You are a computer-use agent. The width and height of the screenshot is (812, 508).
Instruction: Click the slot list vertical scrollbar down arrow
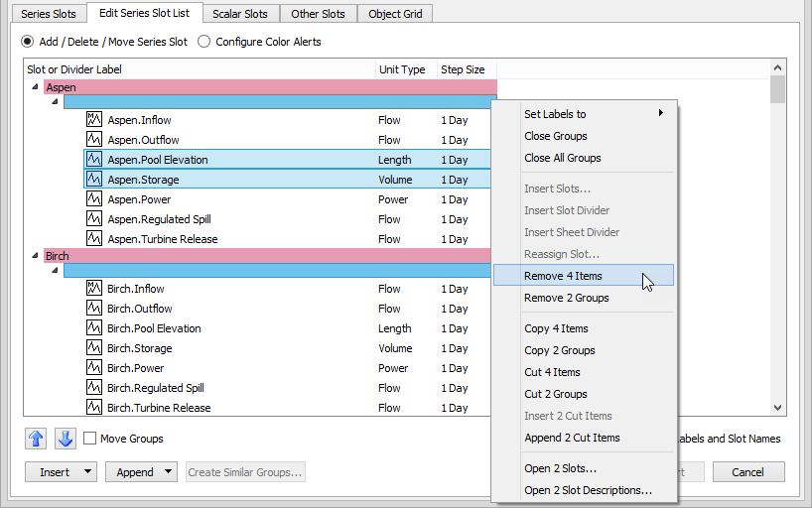pos(778,407)
